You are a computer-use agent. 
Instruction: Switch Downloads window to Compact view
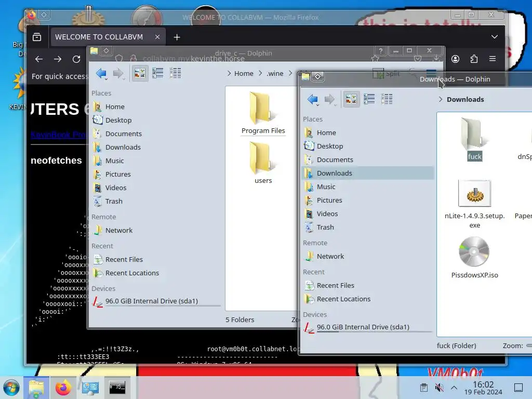369,99
